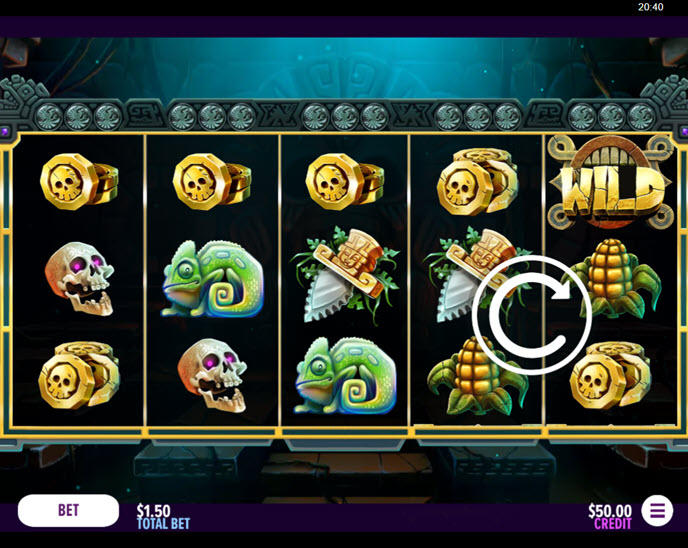Click the 20:40 clock display

click(x=650, y=7)
